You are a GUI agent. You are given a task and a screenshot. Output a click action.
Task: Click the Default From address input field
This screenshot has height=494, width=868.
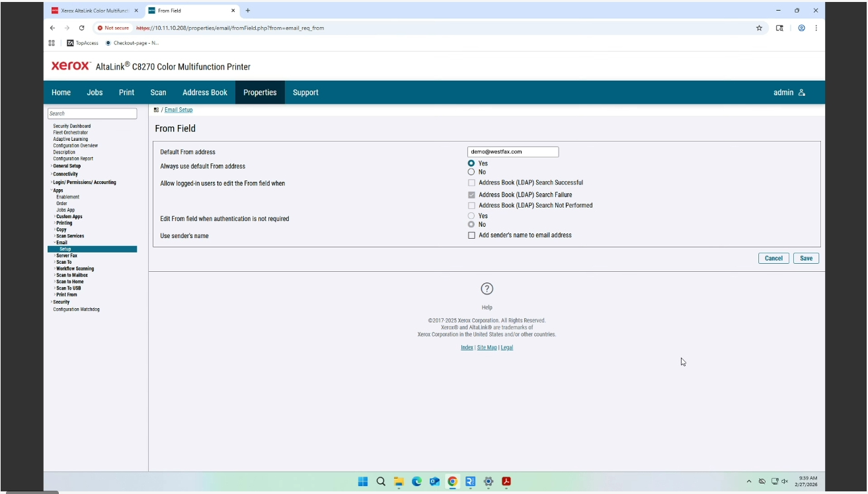512,151
